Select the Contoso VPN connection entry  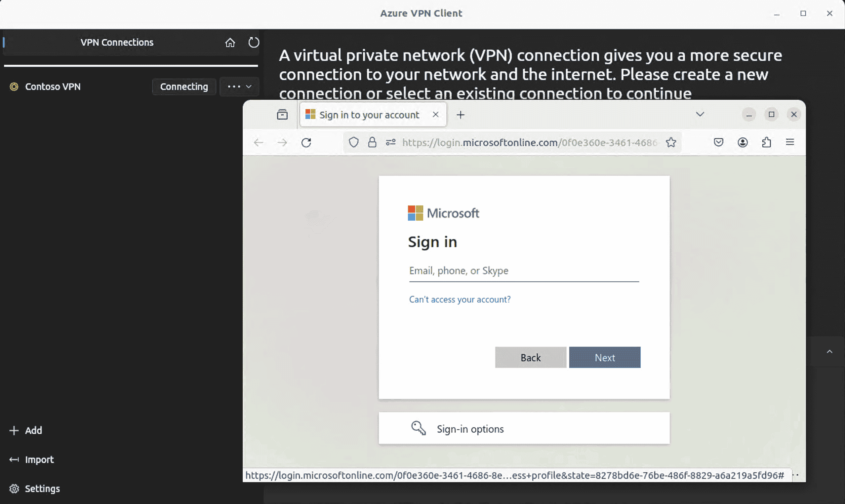[x=53, y=87]
